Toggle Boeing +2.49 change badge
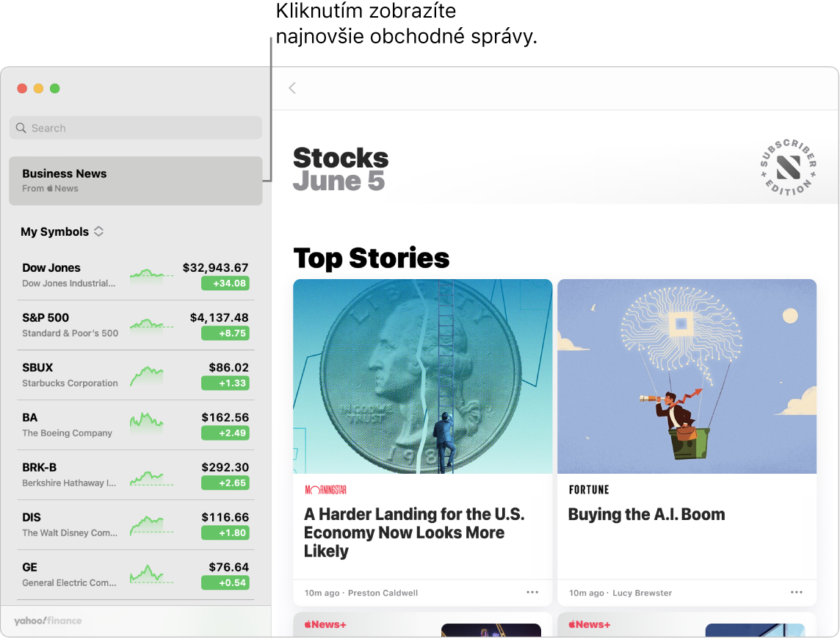This screenshot has width=840, height=639. point(225,433)
